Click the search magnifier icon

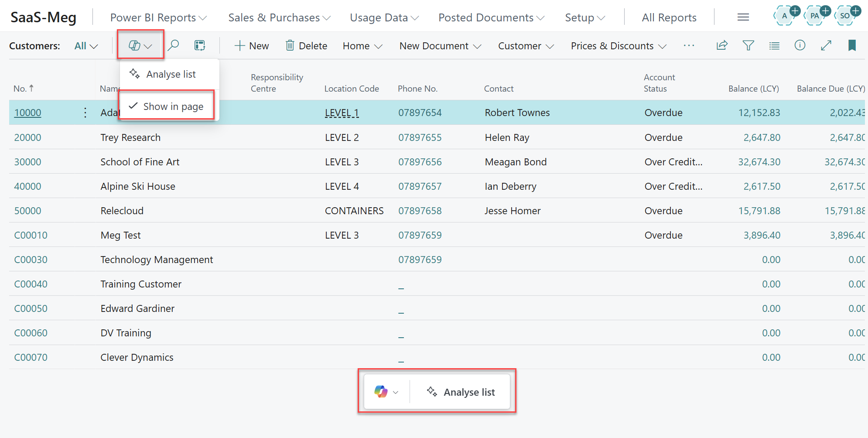[x=173, y=45]
